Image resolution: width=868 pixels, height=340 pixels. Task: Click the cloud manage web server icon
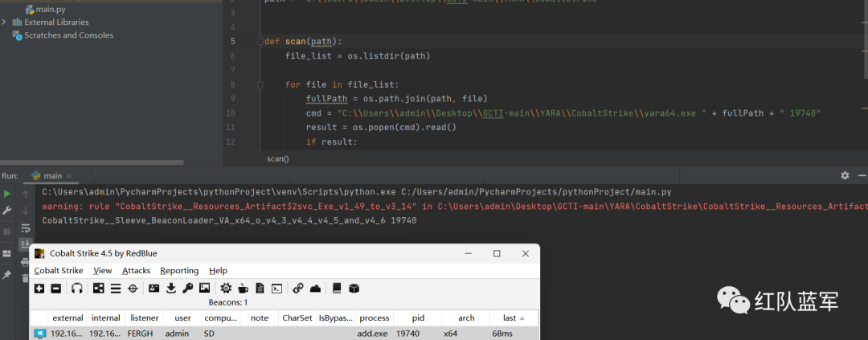tap(315, 288)
